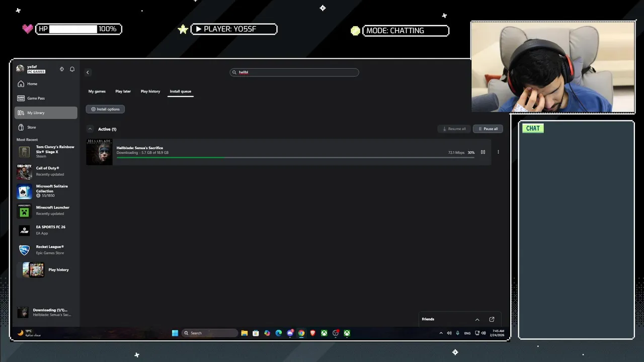Open Copilot from the taskbar
Image resolution: width=644 pixels, height=362 pixels.
click(267, 333)
